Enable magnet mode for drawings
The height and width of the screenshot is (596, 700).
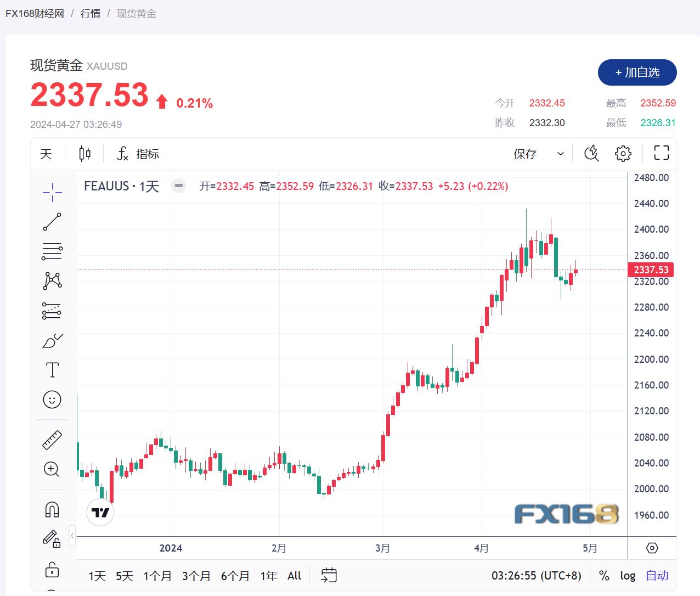[x=52, y=509]
